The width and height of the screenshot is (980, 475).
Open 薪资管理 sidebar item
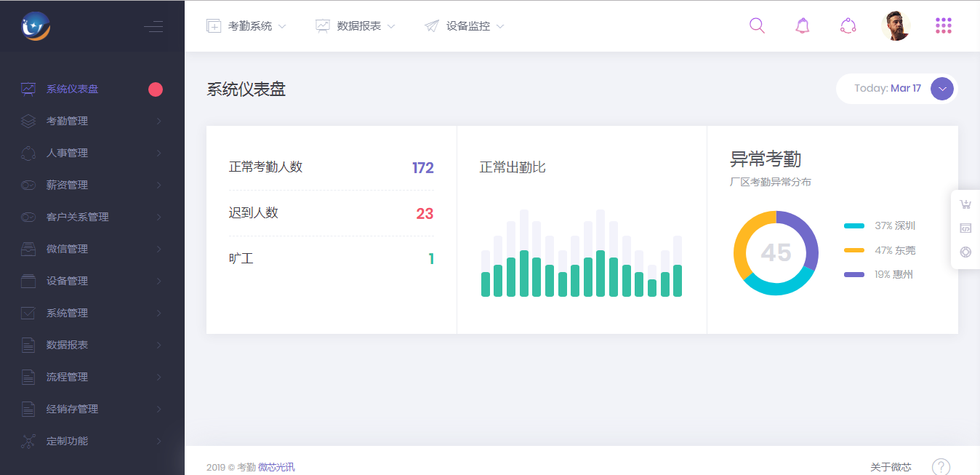[x=67, y=185]
